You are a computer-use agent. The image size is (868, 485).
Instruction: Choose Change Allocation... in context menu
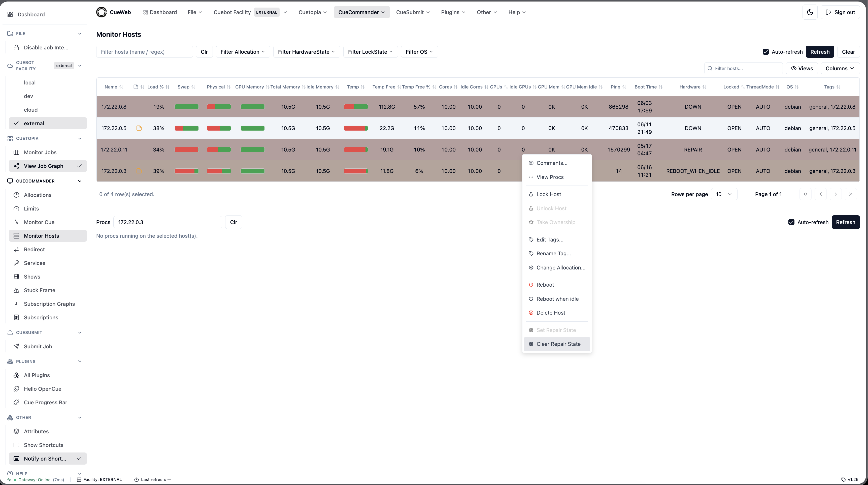557,268
